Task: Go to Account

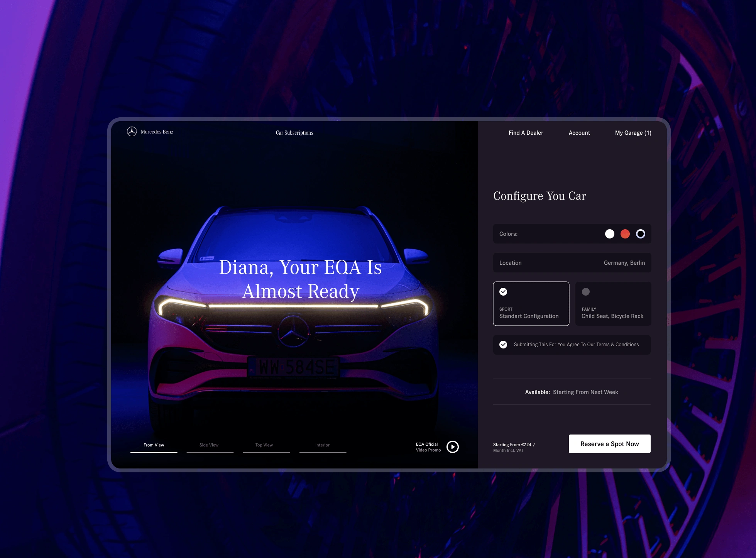Action: [579, 133]
